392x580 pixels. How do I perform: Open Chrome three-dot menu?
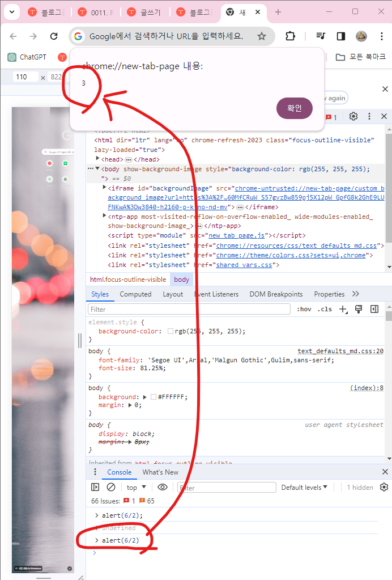pyautogui.click(x=381, y=36)
